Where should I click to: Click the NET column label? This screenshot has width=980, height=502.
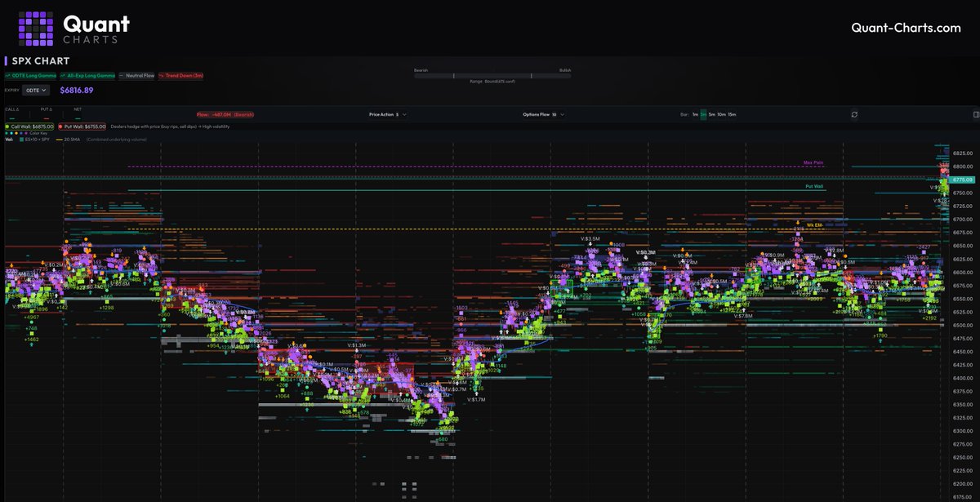78,109
